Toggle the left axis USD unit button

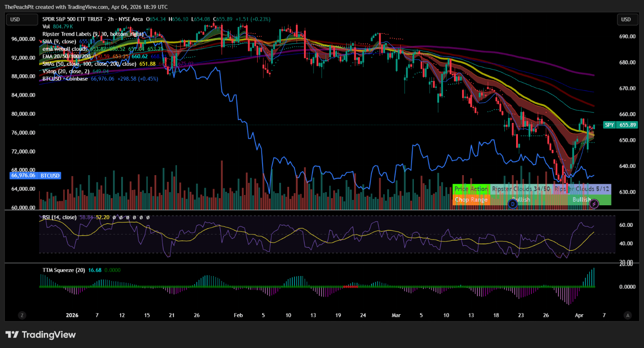tap(22, 19)
